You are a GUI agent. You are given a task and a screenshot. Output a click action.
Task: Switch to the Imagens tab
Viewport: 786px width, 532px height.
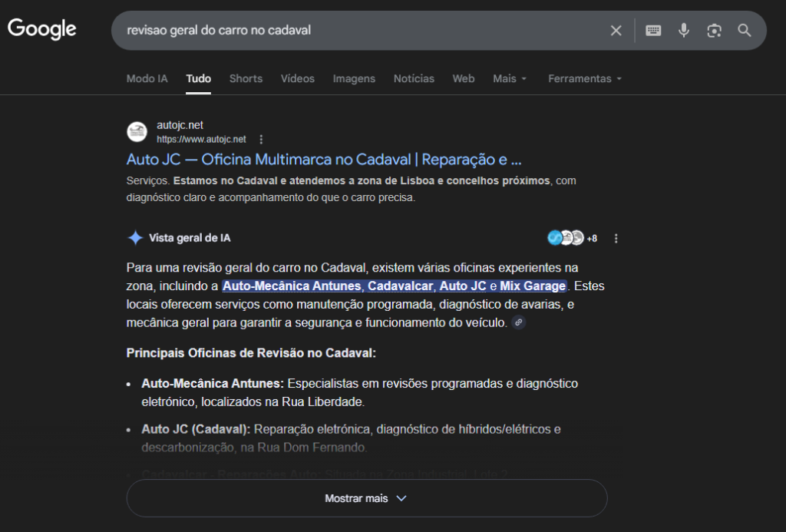[354, 78]
